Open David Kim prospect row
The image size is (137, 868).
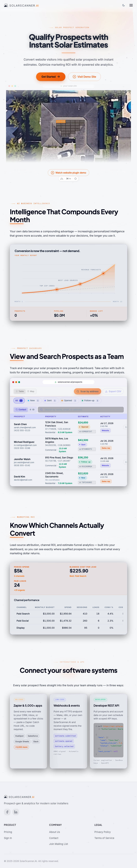(68, 478)
